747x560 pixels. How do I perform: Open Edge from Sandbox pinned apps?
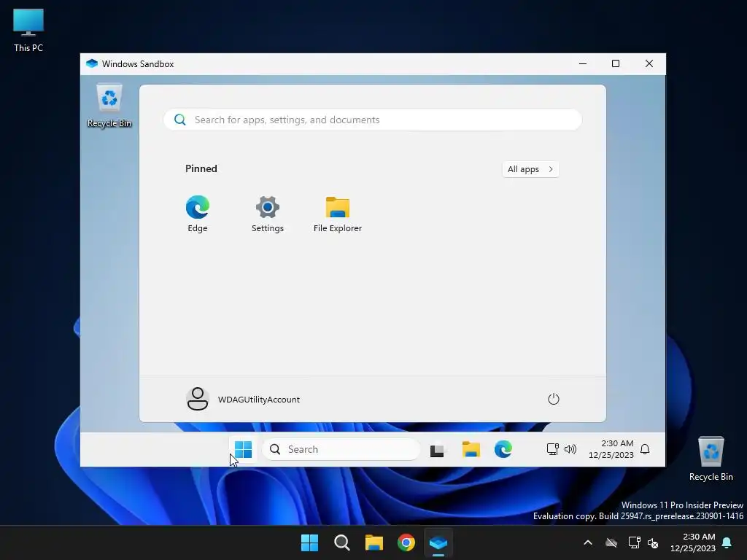point(197,214)
